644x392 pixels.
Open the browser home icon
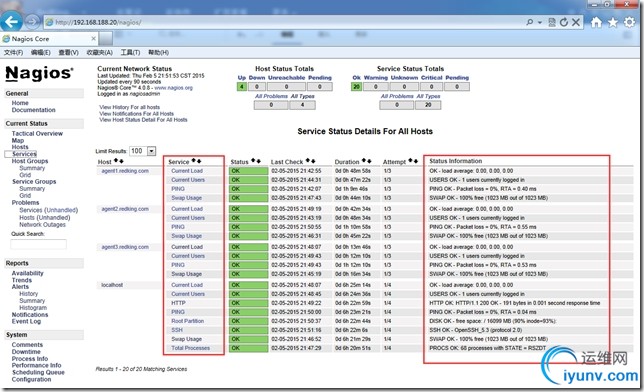point(596,22)
